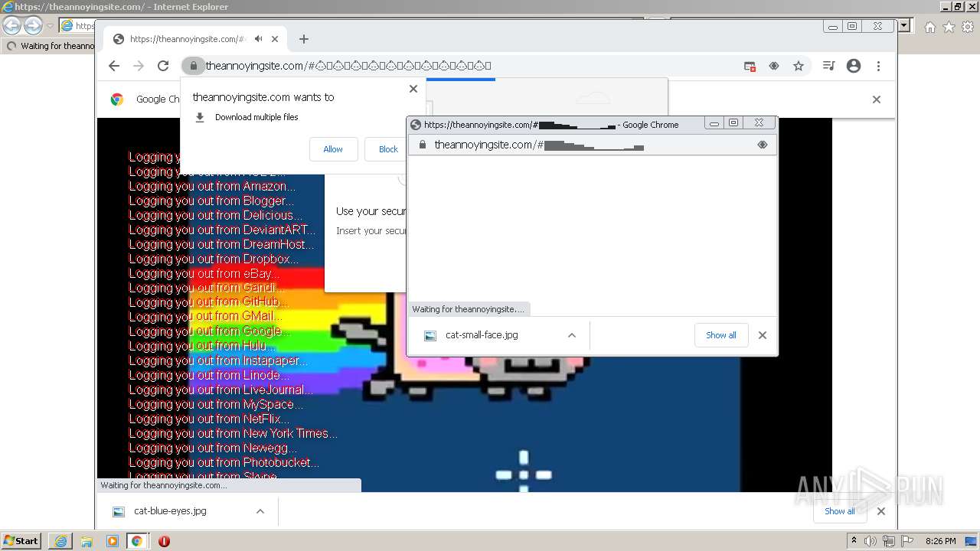The image size is (980, 551).
Task: Open the Chrome three-dot menu
Action: [x=879, y=67]
